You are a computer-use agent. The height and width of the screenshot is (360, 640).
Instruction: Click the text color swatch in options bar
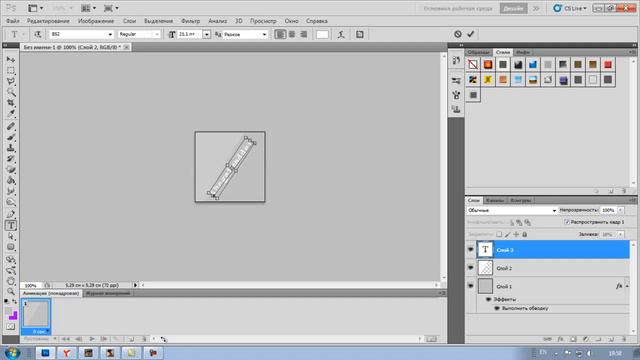coord(322,34)
